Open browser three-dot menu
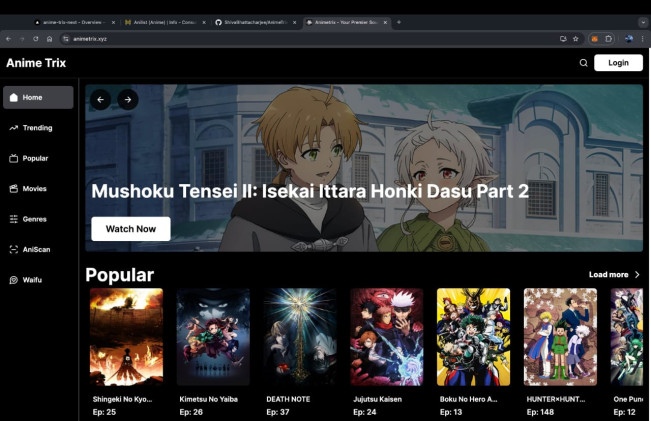This screenshot has width=651, height=421. tap(642, 39)
